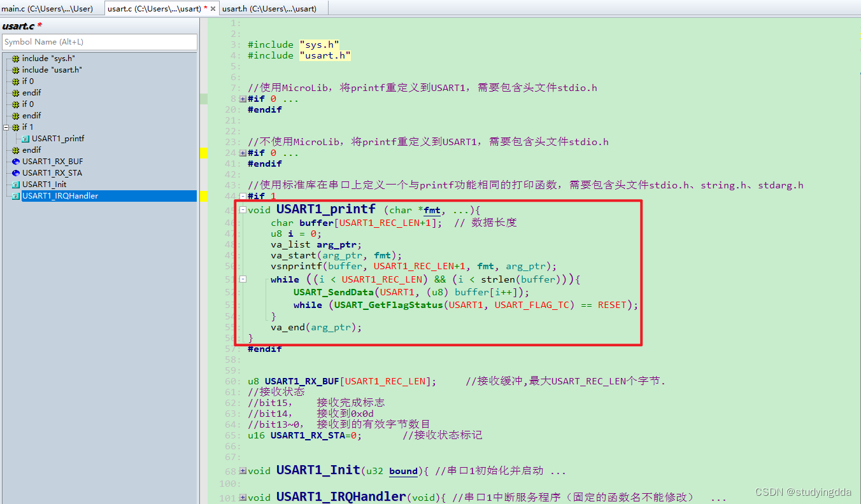Close the usart.c tab with its x
Screen dimensions: 861x504
(x=213, y=9)
